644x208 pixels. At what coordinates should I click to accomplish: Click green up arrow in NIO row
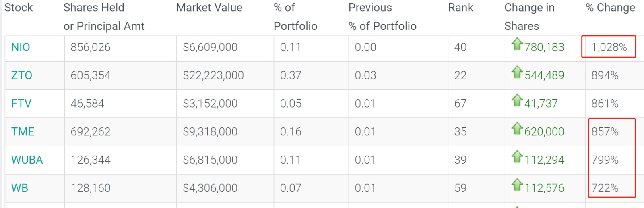[517, 44]
